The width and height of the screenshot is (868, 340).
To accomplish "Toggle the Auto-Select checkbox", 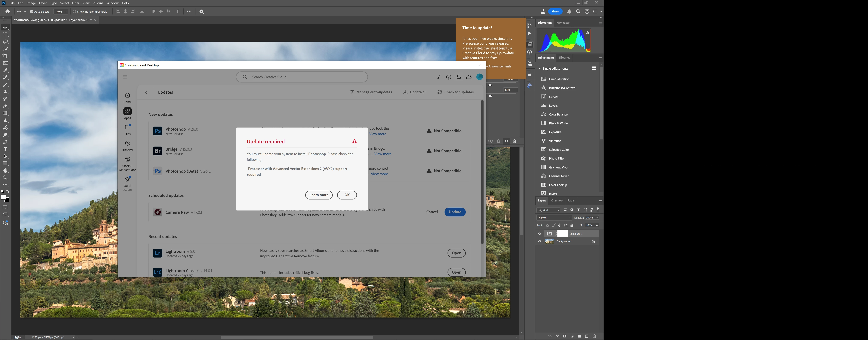I will (32, 11).
